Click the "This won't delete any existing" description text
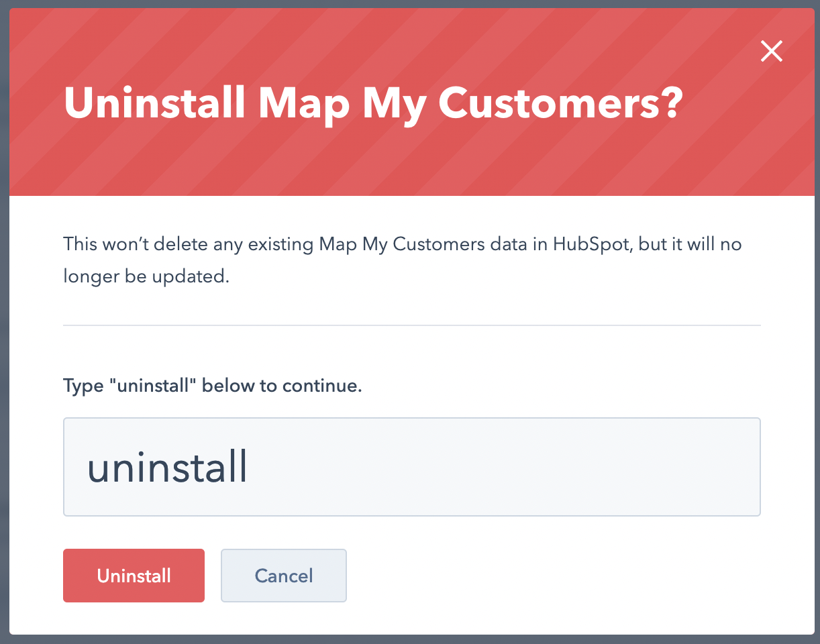The width and height of the screenshot is (820, 644). pos(403,260)
